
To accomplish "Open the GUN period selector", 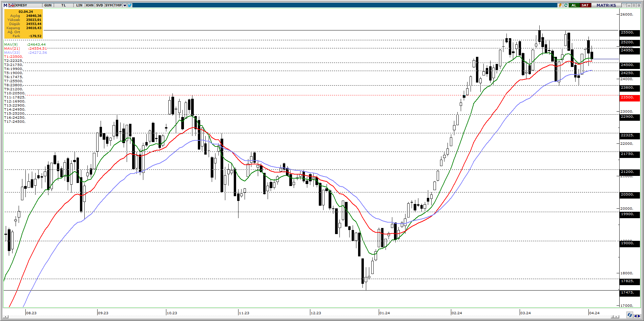I will tap(48, 5).
